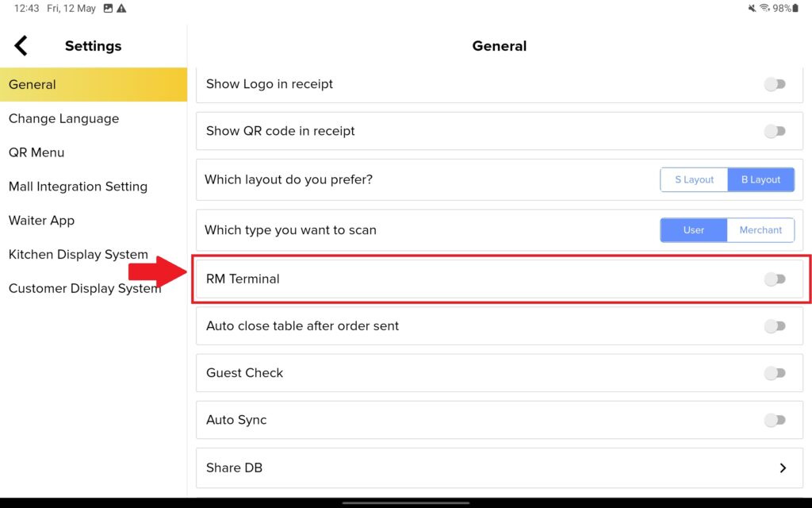Viewport: 812px width, 508px height.
Task: Go to Kitchen Display System settings
Action: pyautogui.click(x=79, y=254)
